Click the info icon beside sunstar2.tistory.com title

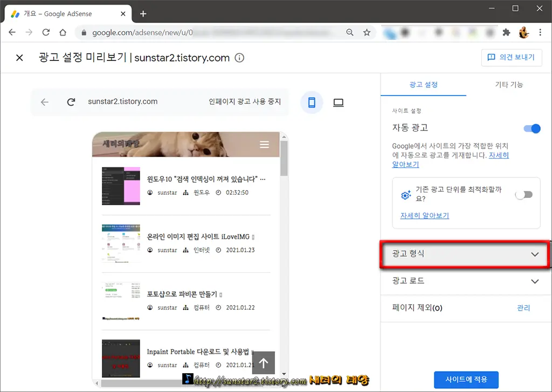239,58
